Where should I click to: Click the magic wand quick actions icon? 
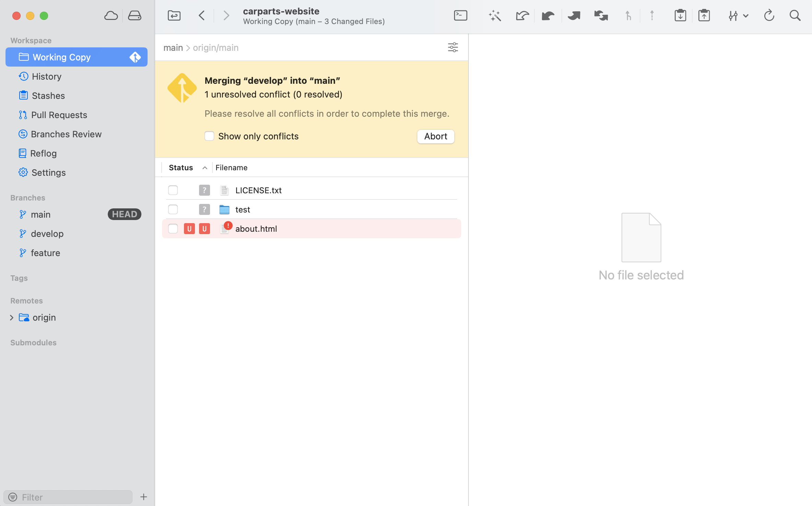(495, 16)
